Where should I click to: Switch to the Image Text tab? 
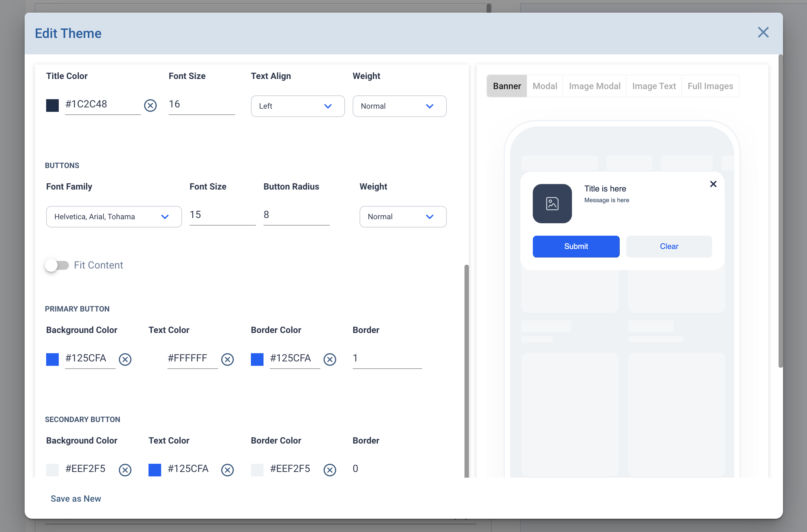click(x=654, y=86)
